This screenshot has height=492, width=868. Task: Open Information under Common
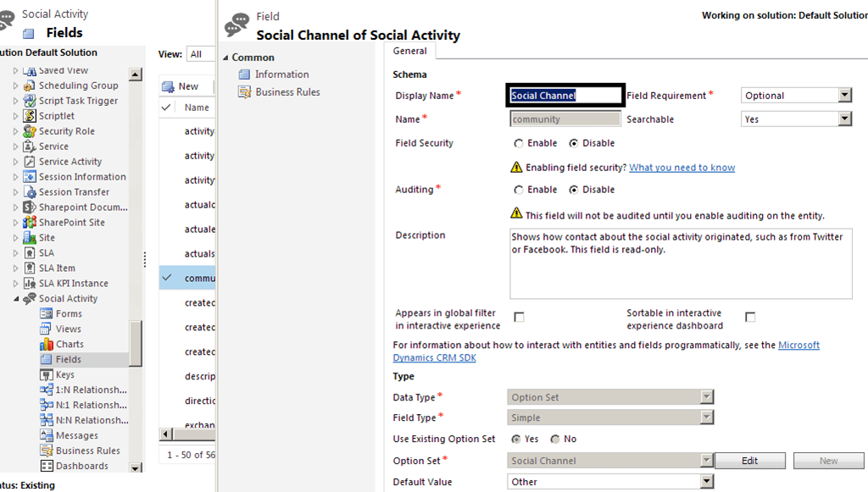(x=281, y=74)
